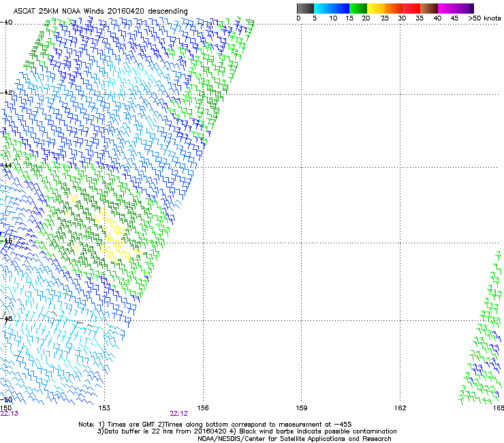The width and height of the screenshot is (504, 443).
Task: Click the '-40' latitude label
Action: 6,22
